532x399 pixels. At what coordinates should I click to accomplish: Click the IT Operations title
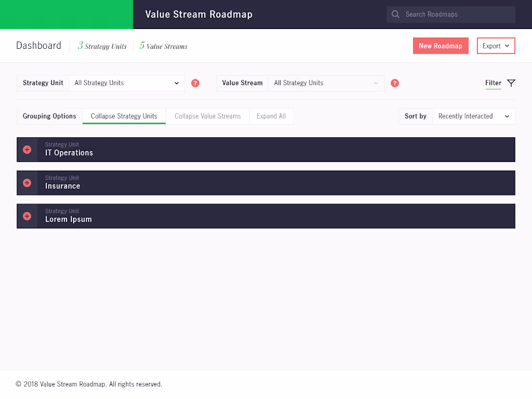tap(69, 153)
